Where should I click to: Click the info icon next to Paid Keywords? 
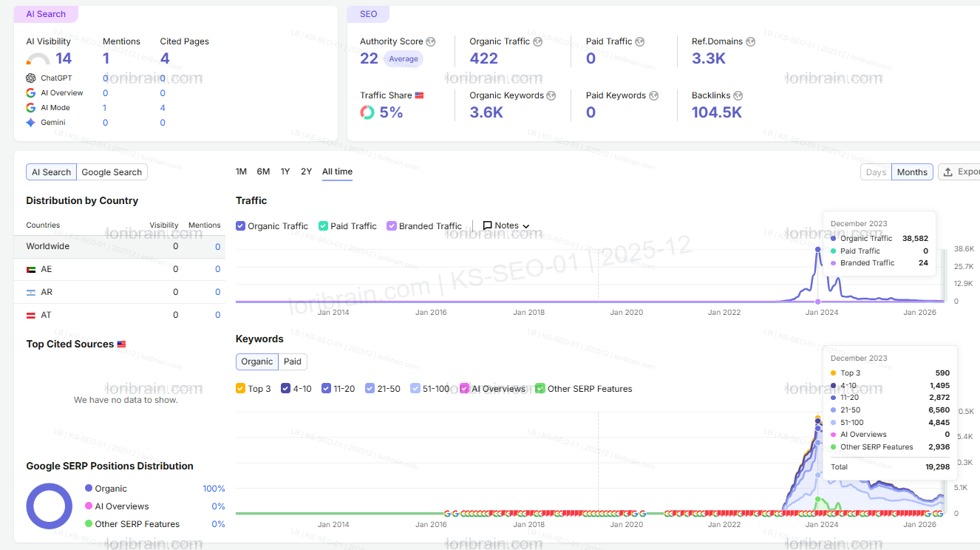[653, 96]
